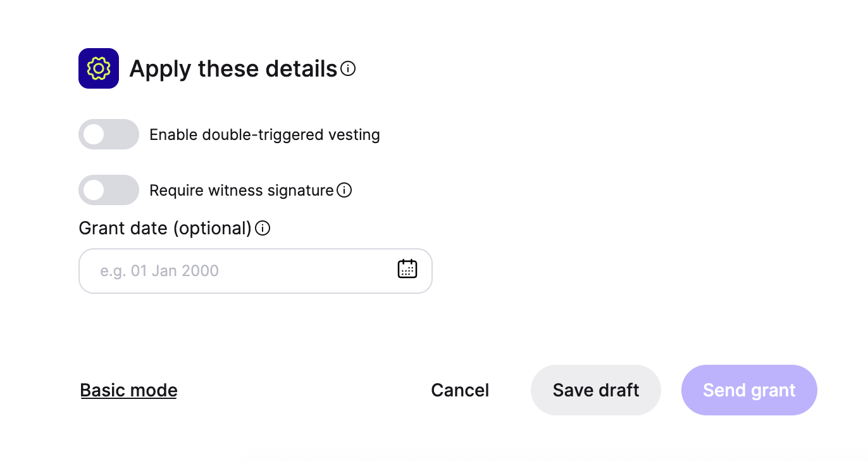
Task: Click the white knob of the witness signature switch
Action: (x=94, y=190)
